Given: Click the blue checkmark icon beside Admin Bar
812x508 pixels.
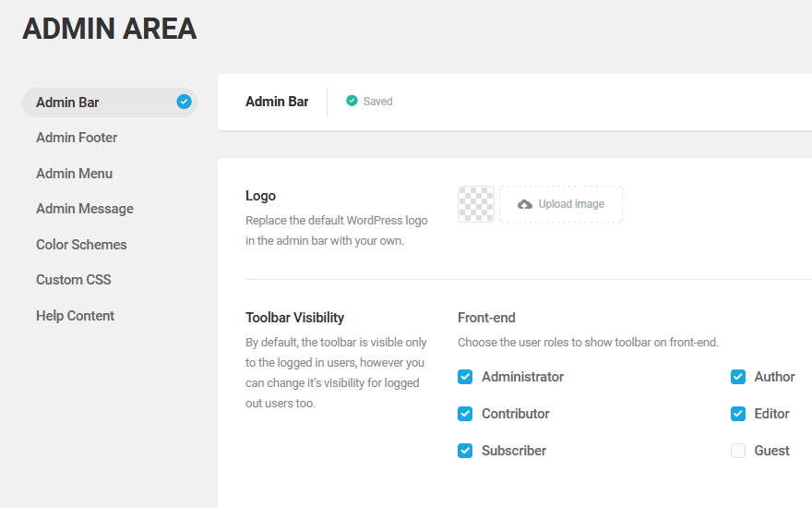Looking at the screenshot, I should point(184,102).
